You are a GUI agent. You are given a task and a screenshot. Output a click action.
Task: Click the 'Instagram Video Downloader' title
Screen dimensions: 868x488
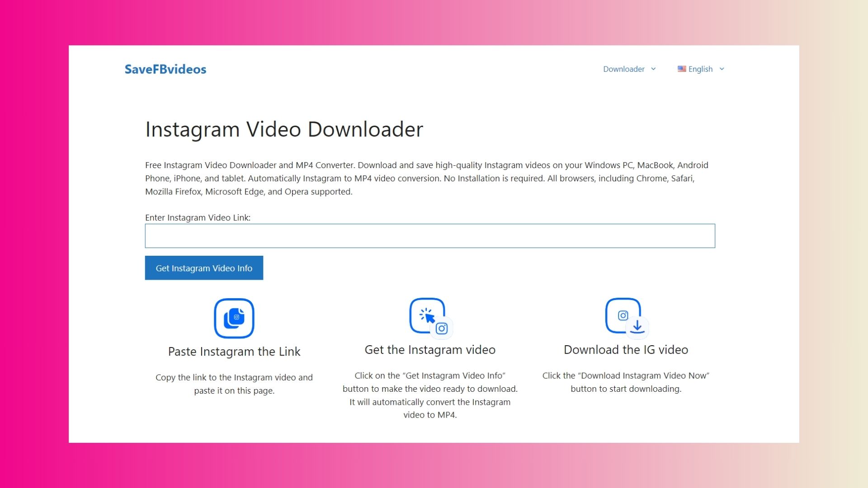click(x=284, y=130)
